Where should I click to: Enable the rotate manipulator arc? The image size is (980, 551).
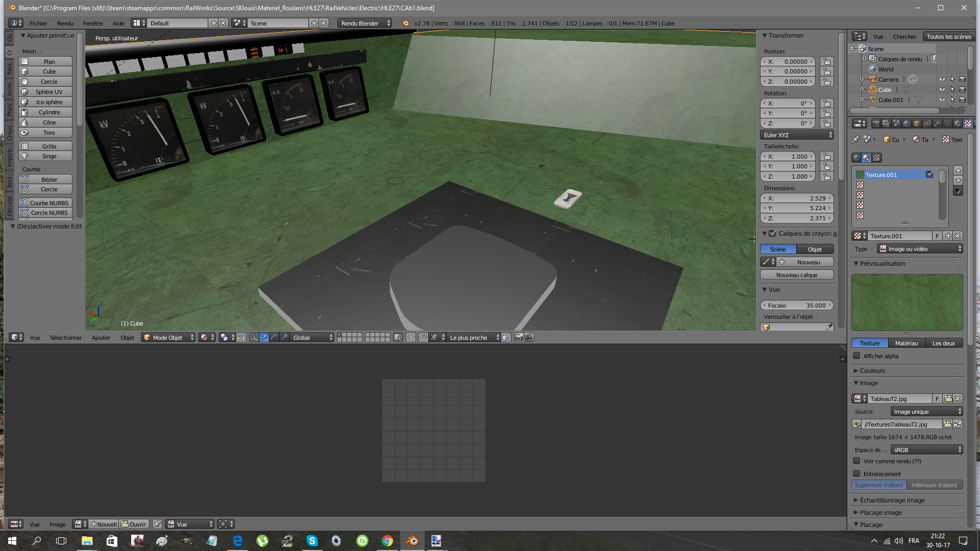(274, 337)
